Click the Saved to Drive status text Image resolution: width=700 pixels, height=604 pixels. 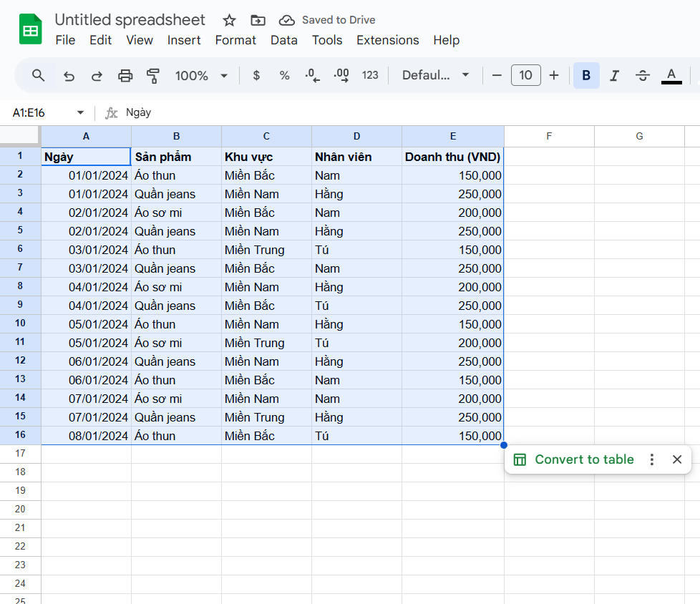tap(339, 20)
